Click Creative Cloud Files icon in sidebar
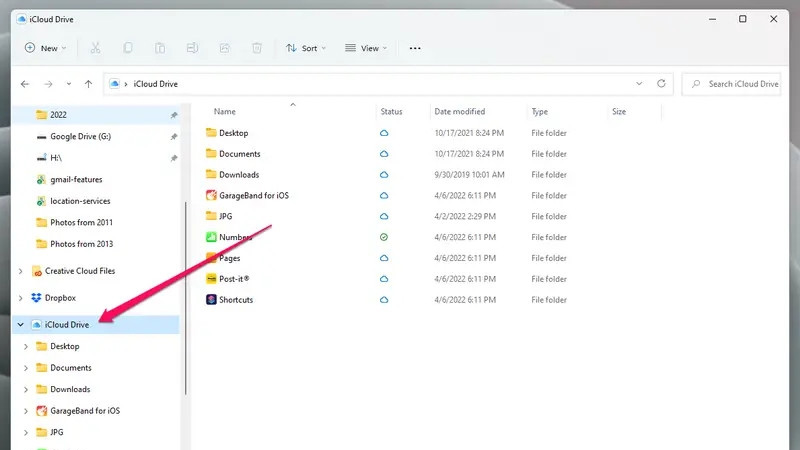 coord(36,271)
